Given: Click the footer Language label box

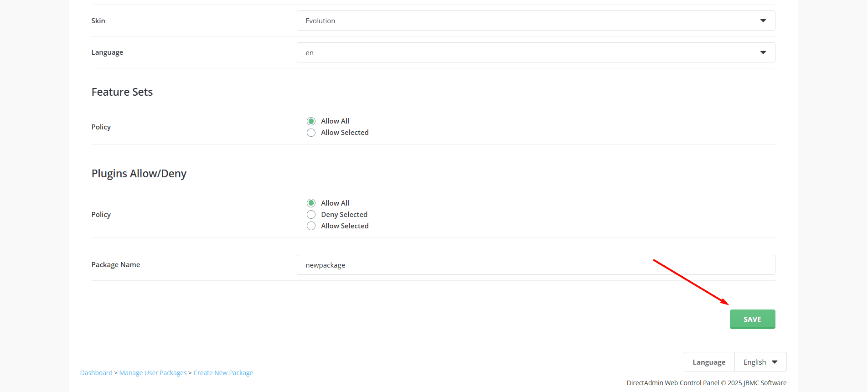Looking at the screenshot, I should tap(709, 362).
